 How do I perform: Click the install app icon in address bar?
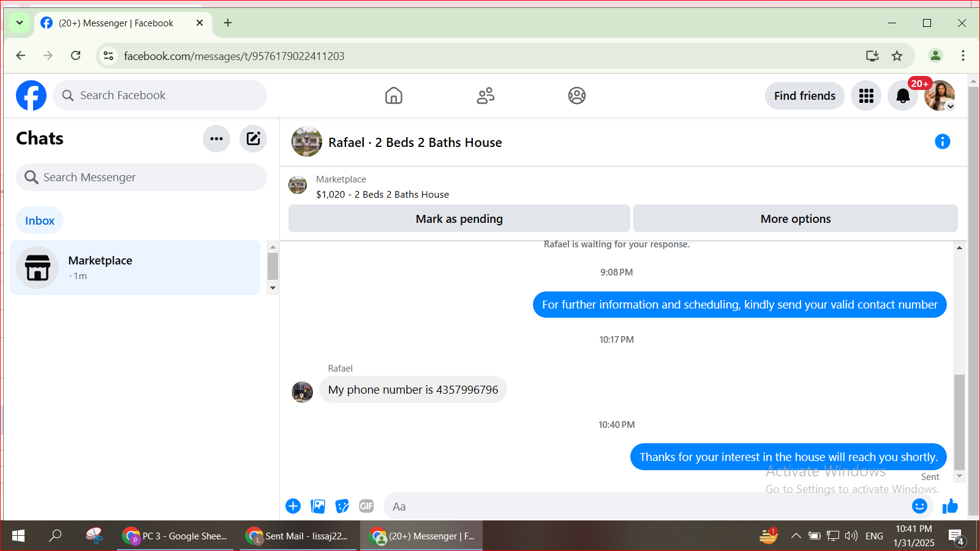(872, 56)
